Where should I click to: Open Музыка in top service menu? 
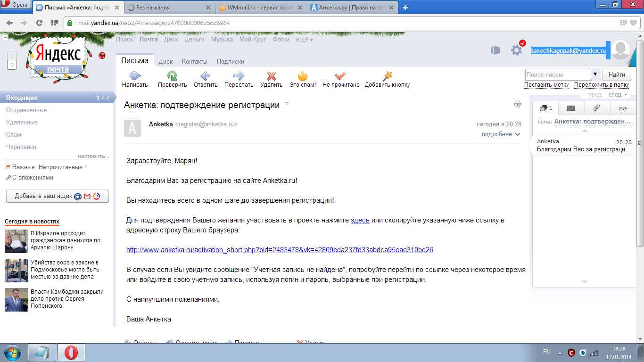222,40
